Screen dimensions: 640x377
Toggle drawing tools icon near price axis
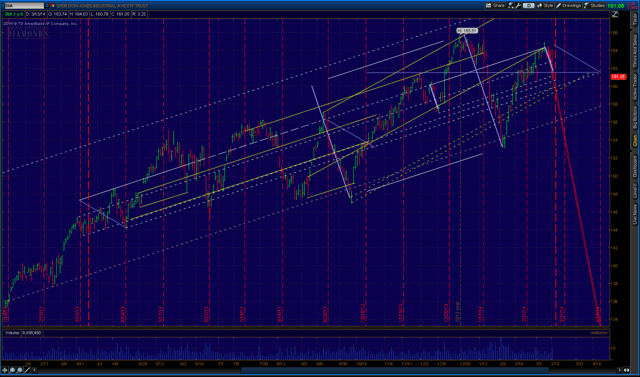[x=615, y=14]
